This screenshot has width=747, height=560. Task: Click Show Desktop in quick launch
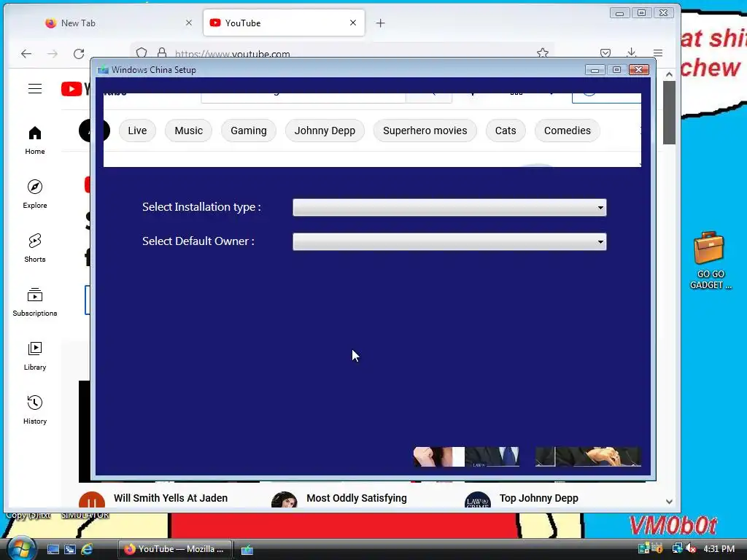click(x=53, y=549)
